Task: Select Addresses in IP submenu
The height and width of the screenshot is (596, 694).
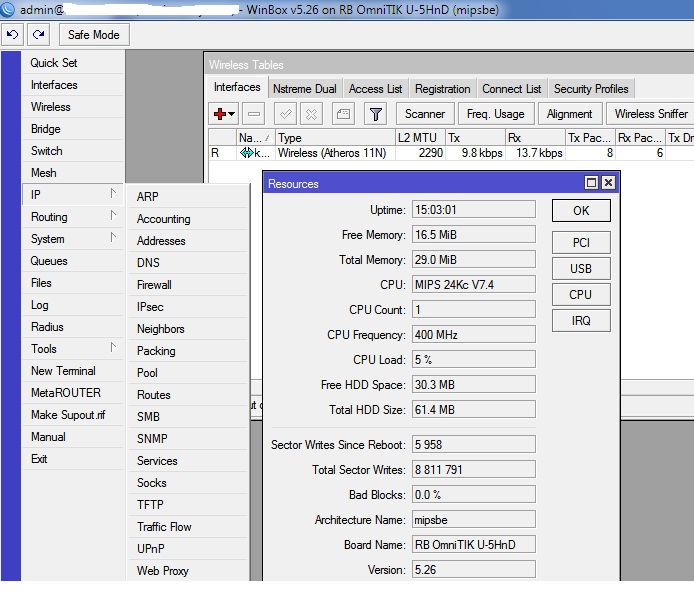Action: 188,241
